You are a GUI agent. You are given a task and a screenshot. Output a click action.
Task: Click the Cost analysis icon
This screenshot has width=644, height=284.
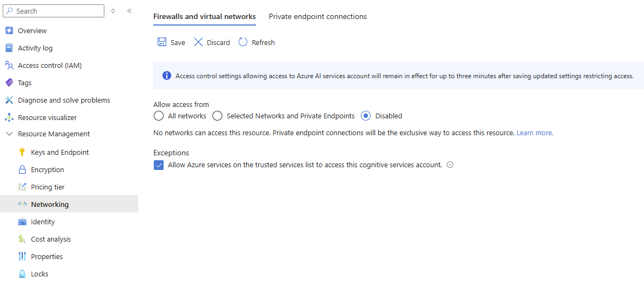pyautogui.click(x=22, y=239)
